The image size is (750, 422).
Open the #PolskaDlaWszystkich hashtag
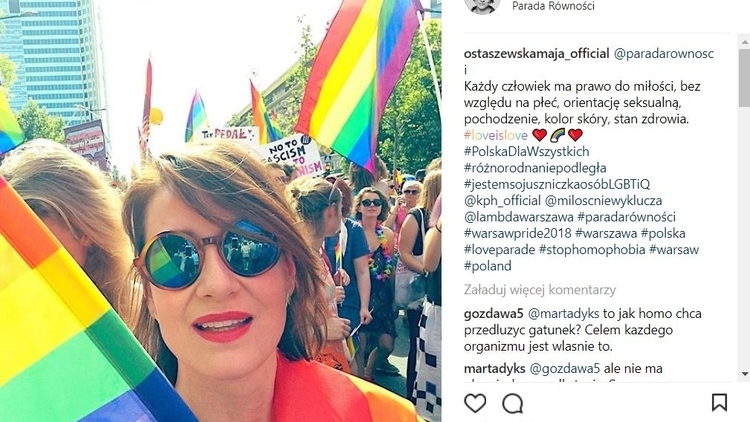526,152
